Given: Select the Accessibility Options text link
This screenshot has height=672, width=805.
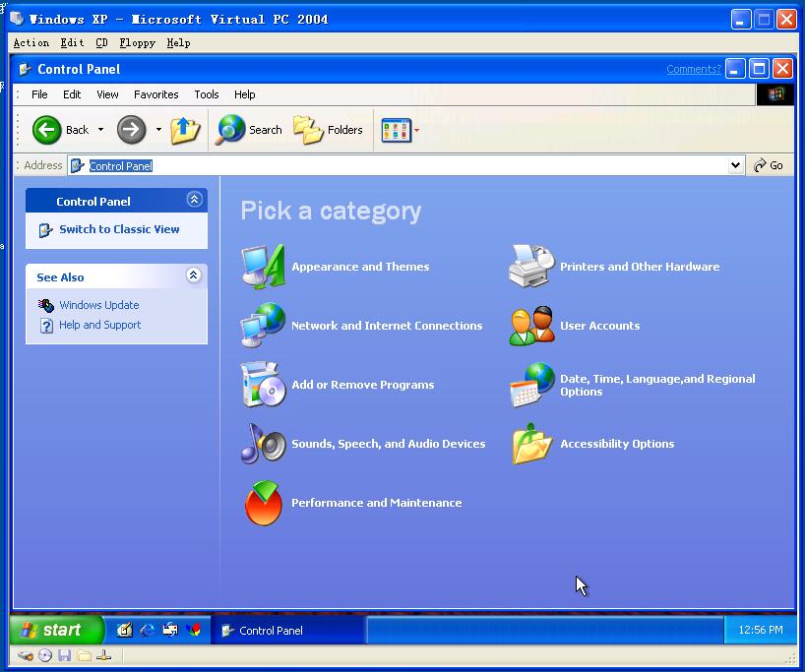Looking at the screenshot, I should [x=617, y=444].
